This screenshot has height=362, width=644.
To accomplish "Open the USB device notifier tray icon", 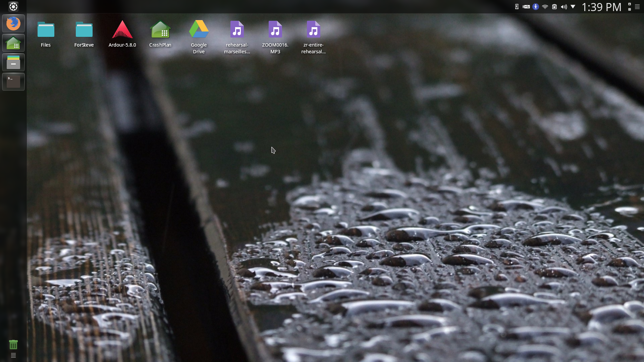I will [x=526, y=7].
